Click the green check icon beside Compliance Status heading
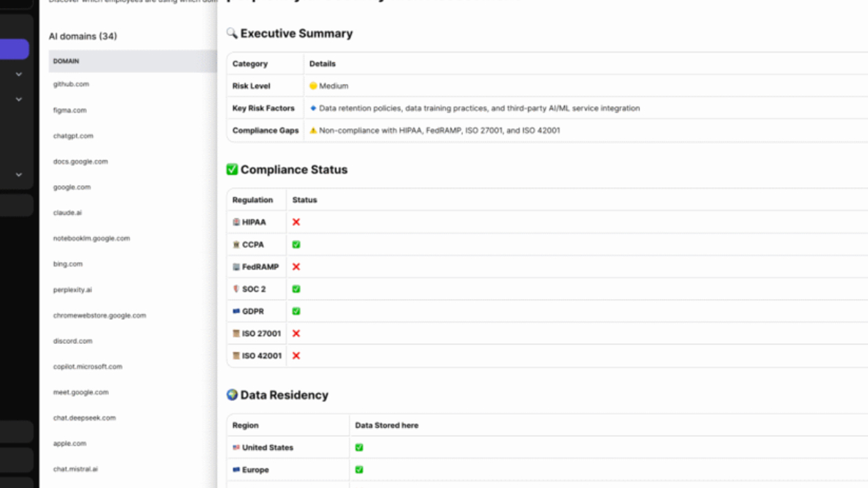The image size is (868, 488). click(x=232, y=170)
